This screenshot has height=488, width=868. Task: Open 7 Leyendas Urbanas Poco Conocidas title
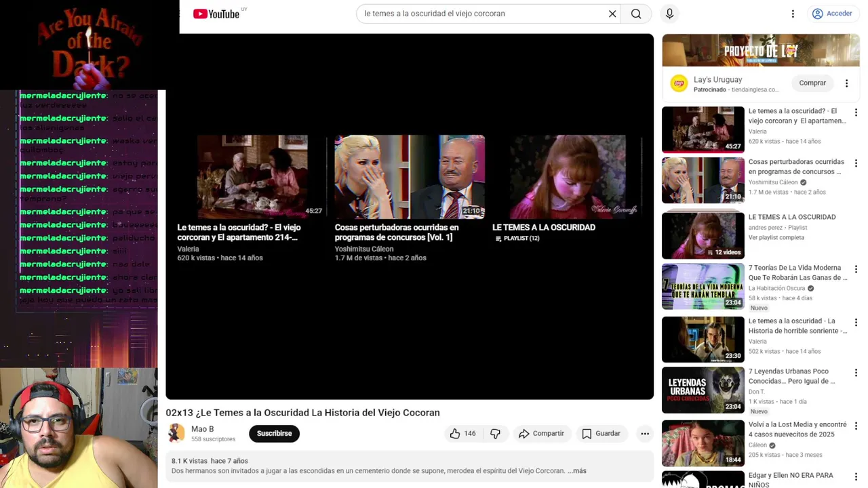792,376
